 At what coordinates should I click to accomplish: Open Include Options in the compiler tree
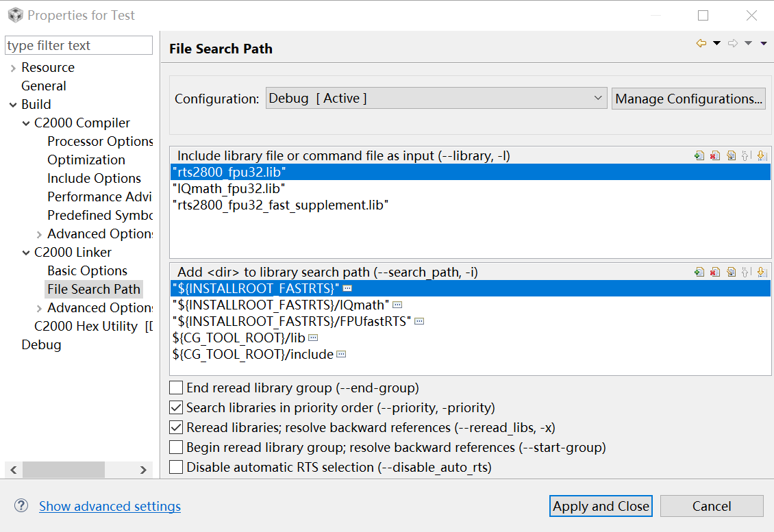coord(94,178)
